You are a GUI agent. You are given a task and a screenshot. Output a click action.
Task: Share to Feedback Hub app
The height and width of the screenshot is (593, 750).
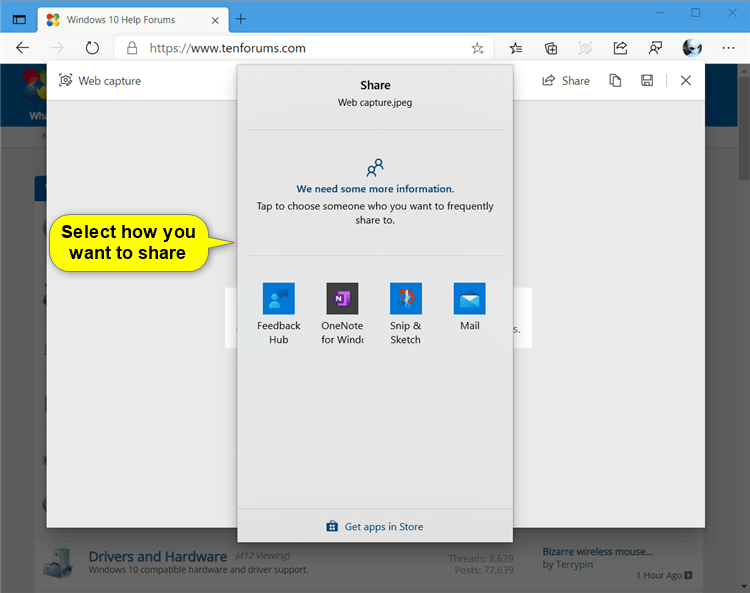(x=278, y=313)
